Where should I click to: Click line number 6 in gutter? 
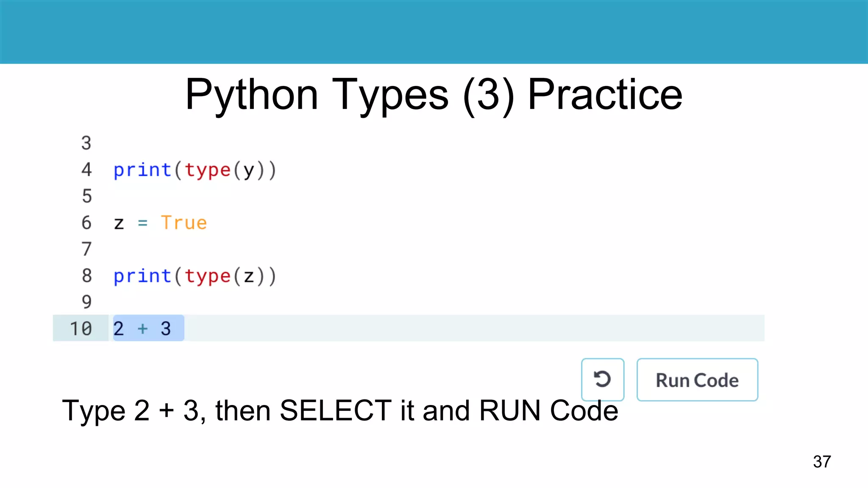[86, 222]
